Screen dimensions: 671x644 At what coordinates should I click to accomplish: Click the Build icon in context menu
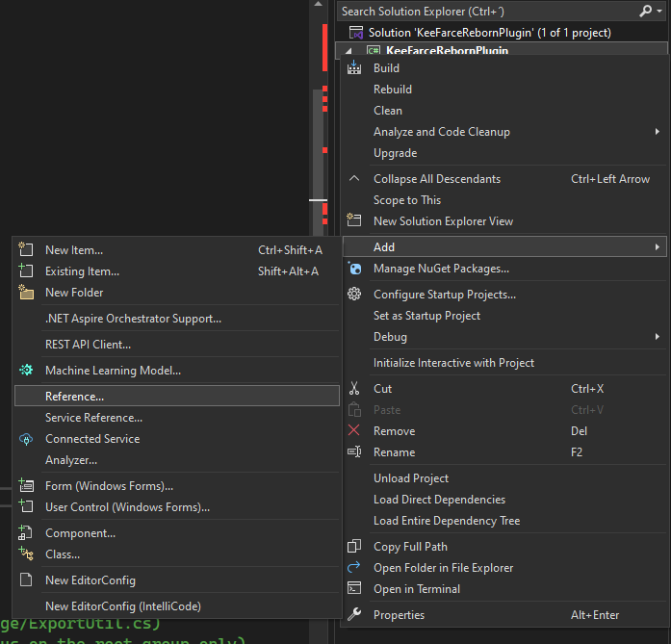[354, 67]
